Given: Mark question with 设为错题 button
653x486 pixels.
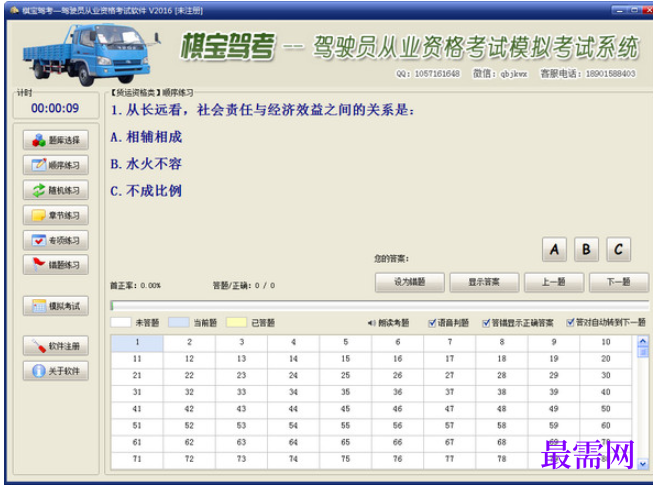Looking at the screenshot, I should [410, 282].
